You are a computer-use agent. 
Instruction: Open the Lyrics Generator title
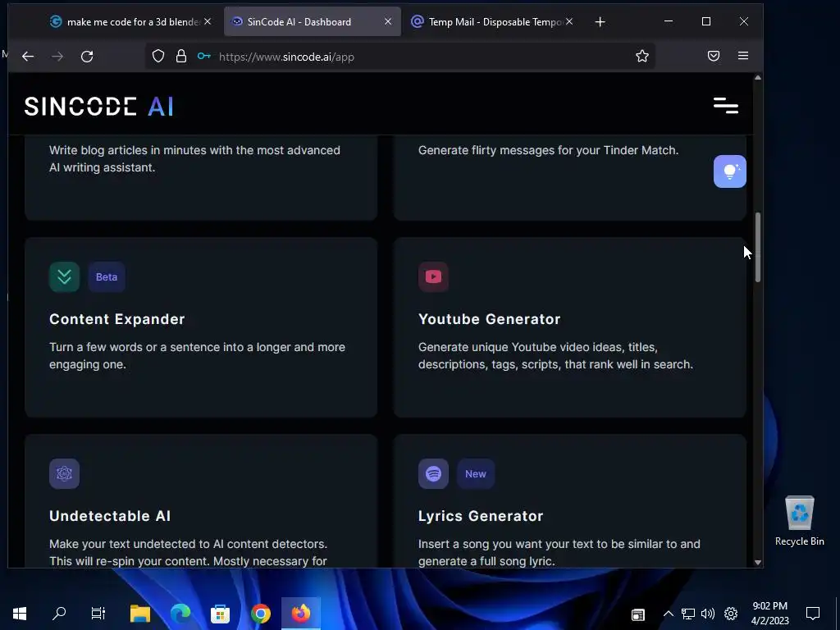[481, 516]
